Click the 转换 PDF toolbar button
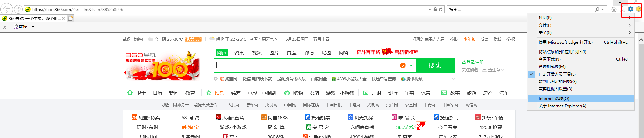This screenshot has height=138, width=644. pyautogui.click(x=20, y=26)
